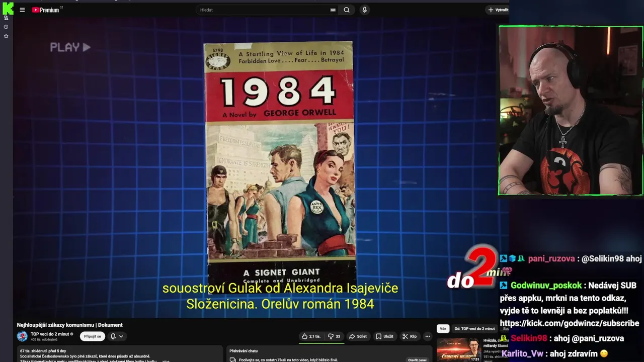The height and width of the screenshot is (362, 644).
Task: Go to YouTube Premium home logo
Action: (47, 10)
